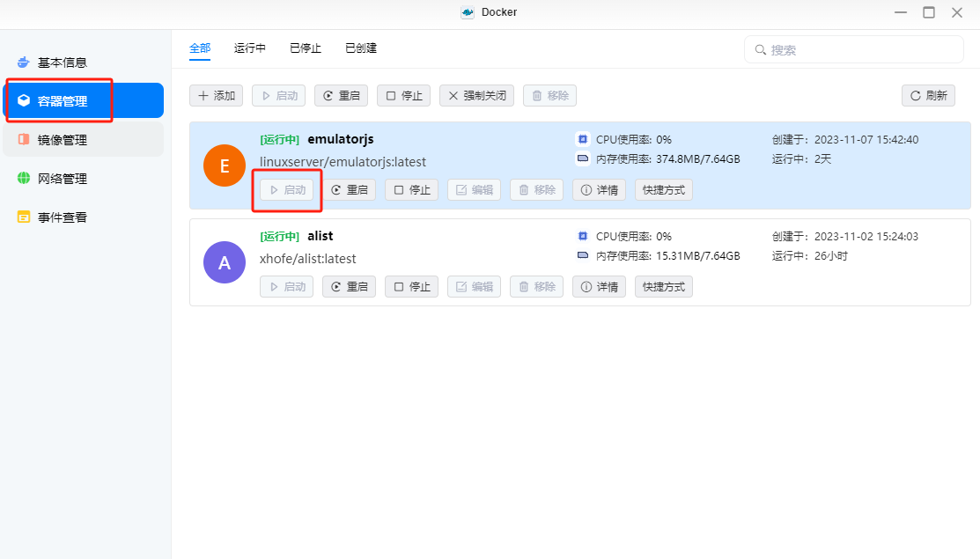
Task: Click the [运行中] status tag of alist
Action: pos(279,237)
